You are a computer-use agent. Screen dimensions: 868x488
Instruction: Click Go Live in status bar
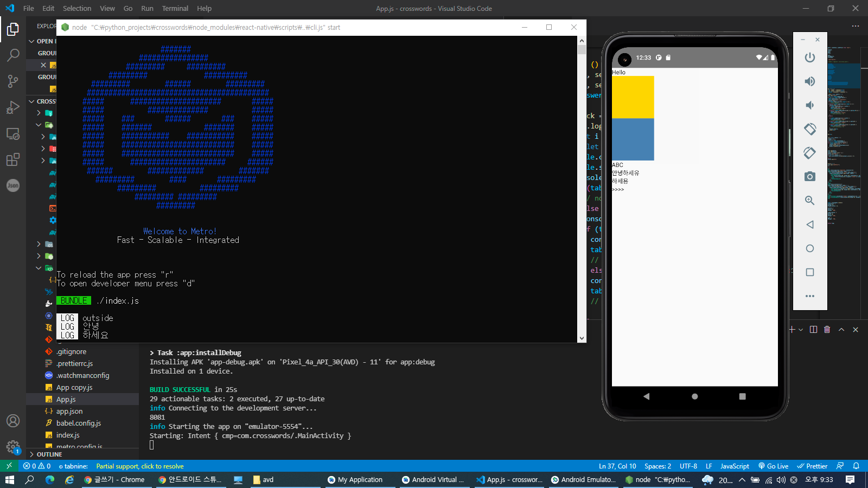(774, 466)
